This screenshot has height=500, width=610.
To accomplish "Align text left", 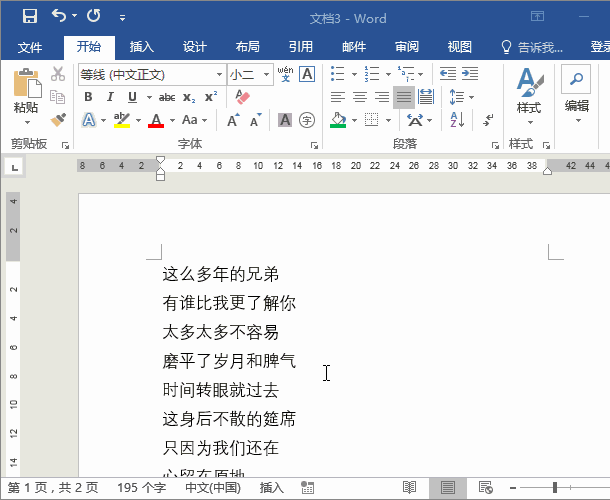I will (338, 97).
